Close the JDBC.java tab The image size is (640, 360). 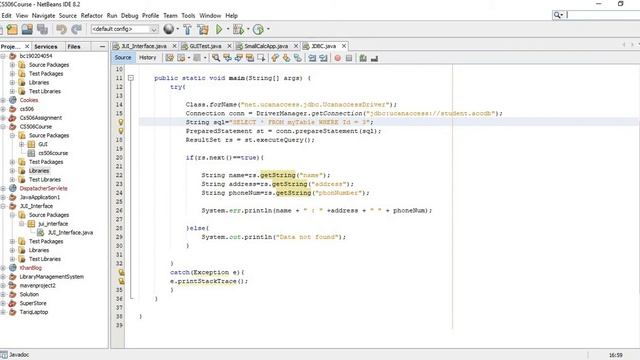pos(344,46)
